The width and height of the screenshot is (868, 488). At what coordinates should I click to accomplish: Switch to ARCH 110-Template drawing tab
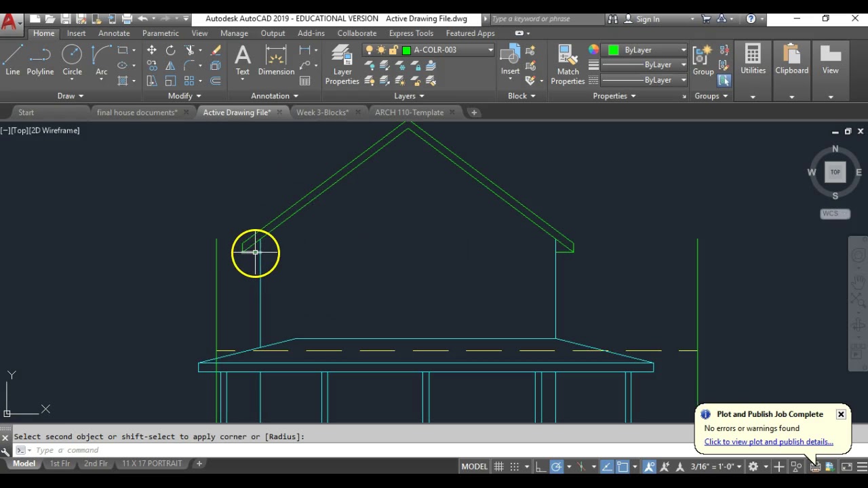[x=410, y=113]
